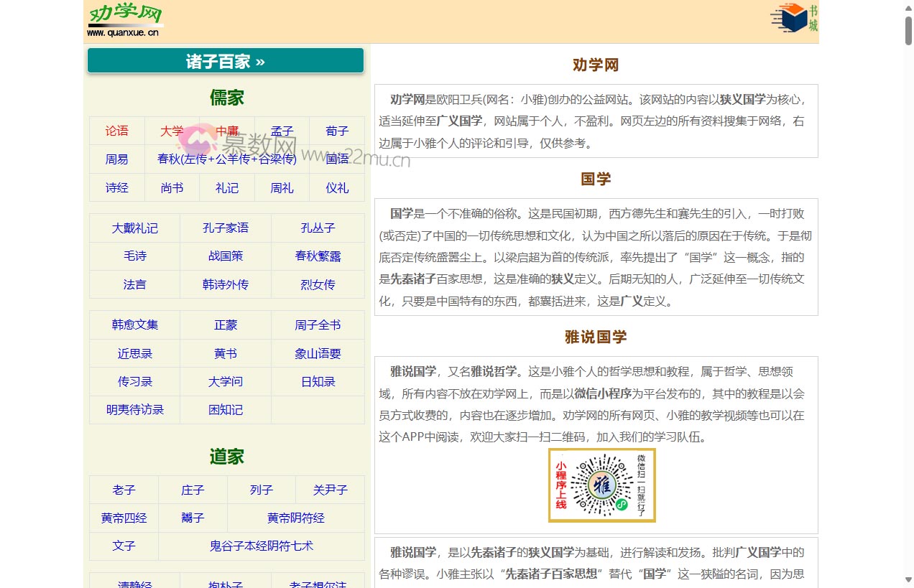Open the 论语 link

coord(116,131)
